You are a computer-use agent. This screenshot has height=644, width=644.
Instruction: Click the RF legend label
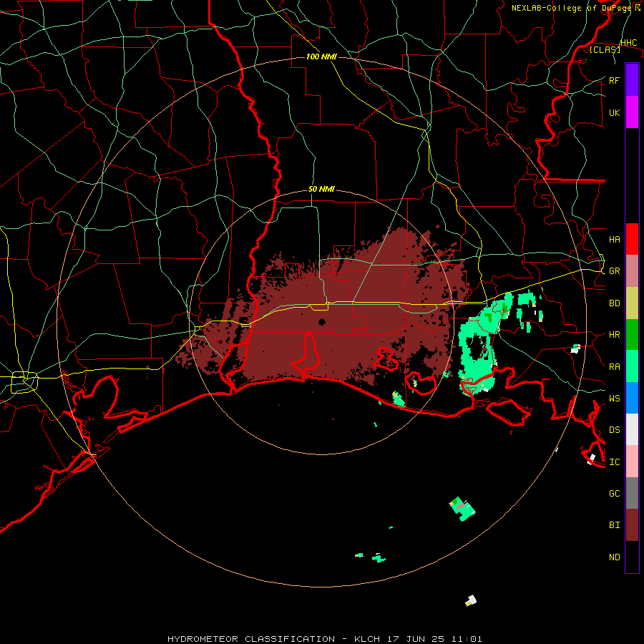615,80
